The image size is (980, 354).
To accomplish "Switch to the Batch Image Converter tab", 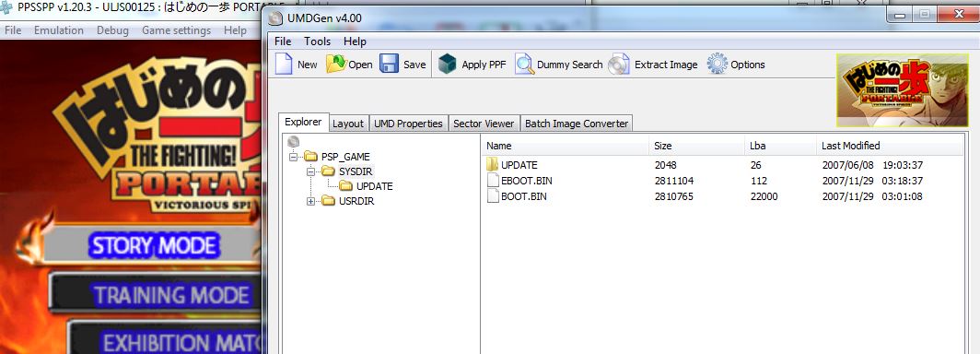I will (x=577, y=124).
